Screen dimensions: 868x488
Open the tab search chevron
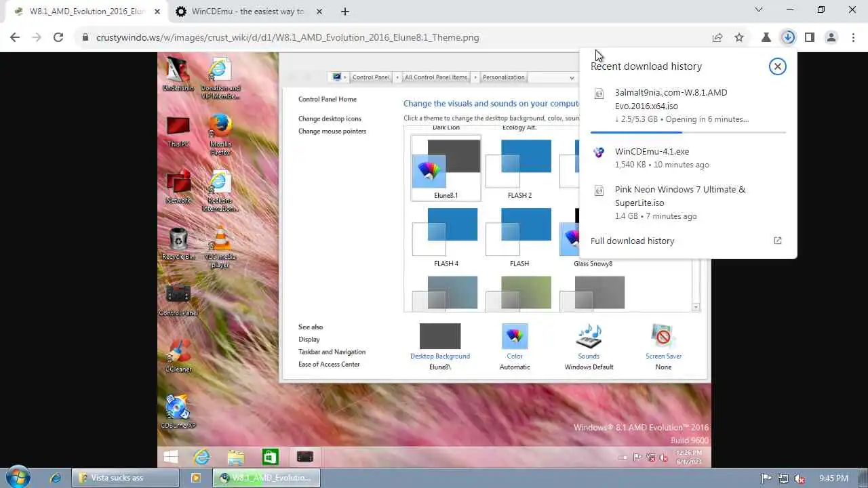759,10
